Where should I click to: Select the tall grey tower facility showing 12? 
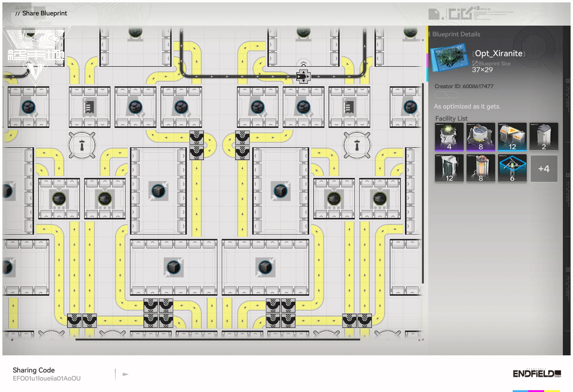(x=449, y=168)
